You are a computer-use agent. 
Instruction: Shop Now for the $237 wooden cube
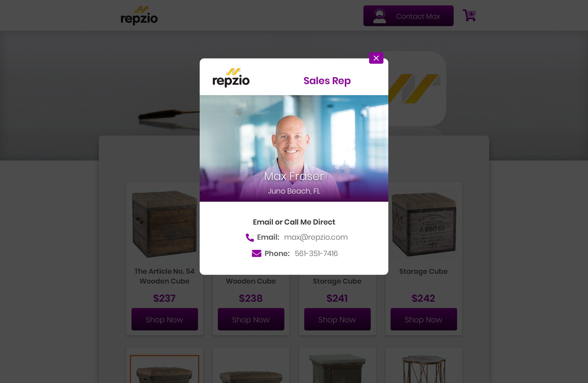coord(165,319)
